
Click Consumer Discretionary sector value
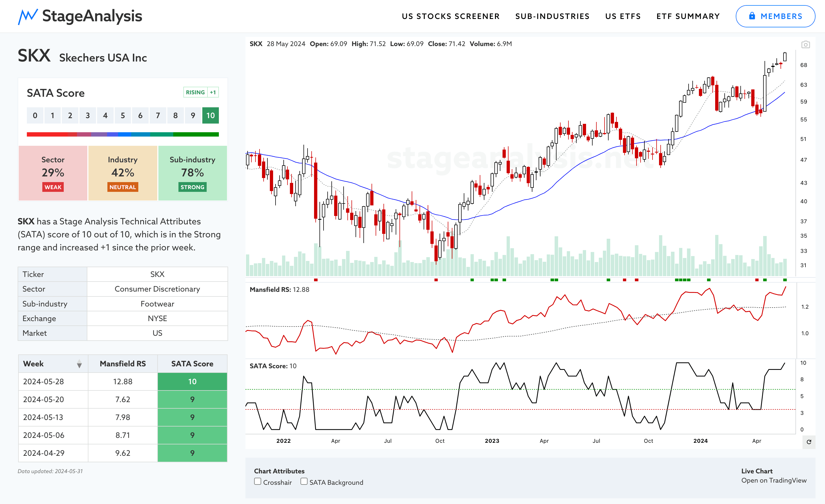(x=157, y=289)
